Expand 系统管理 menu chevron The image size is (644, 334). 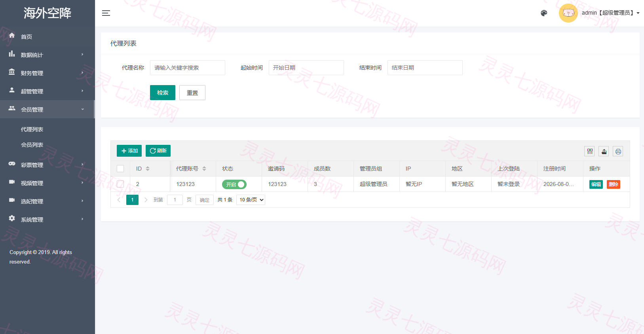(82, 219)
